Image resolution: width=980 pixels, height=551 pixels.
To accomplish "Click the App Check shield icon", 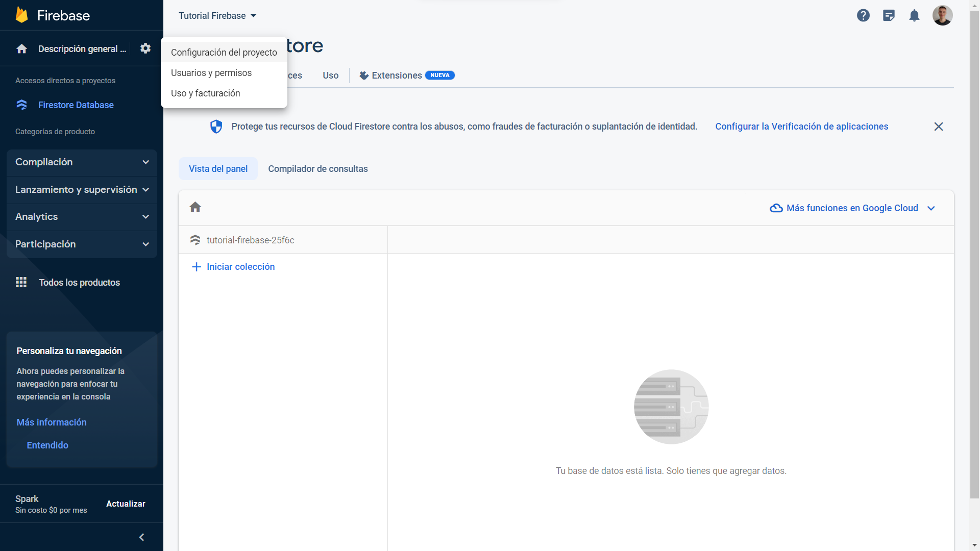I will click(216, 126).
